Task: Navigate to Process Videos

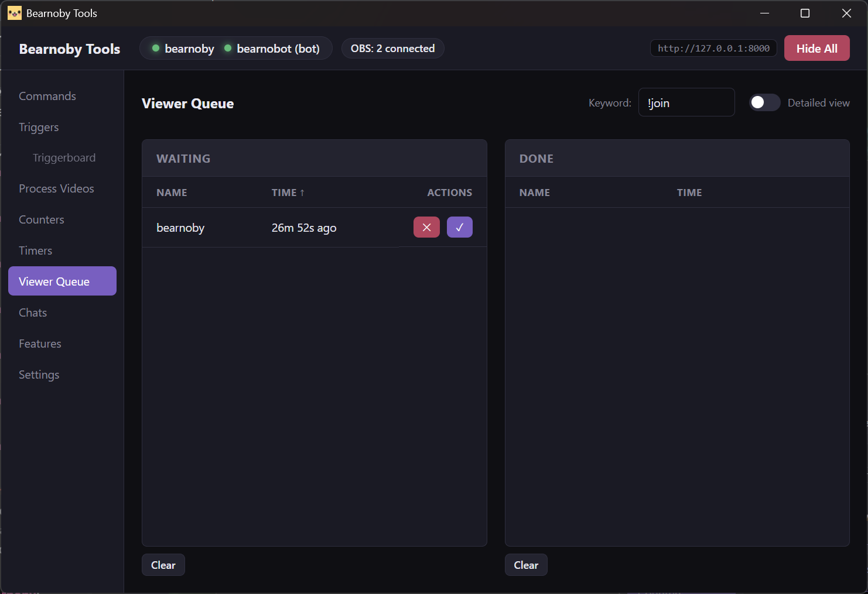Action: coord(56,188)
